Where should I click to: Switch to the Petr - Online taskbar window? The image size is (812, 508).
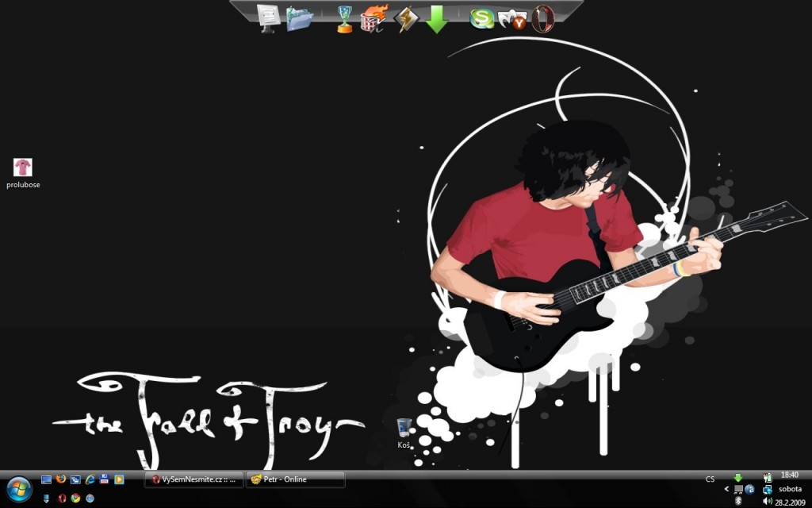pyautogui.click(x=295, y=479)
